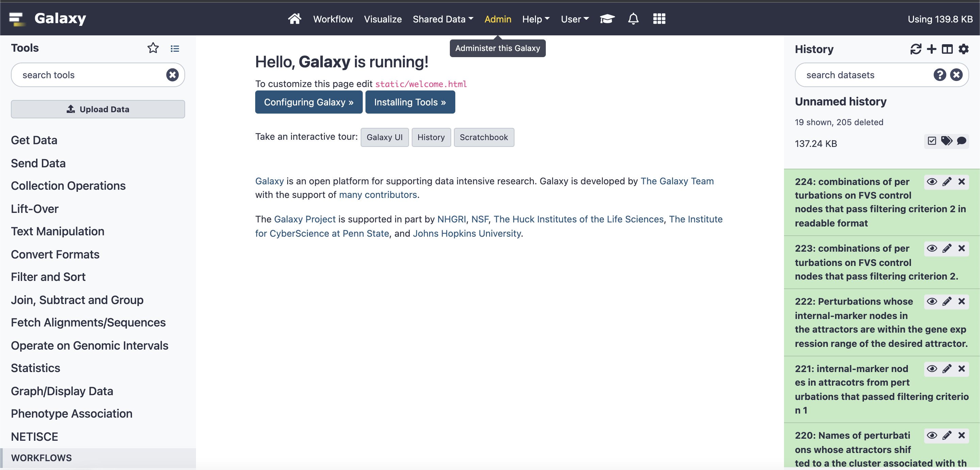Click the Galaxy logo icon
980x470 pixels.
(x=17, y=19)
